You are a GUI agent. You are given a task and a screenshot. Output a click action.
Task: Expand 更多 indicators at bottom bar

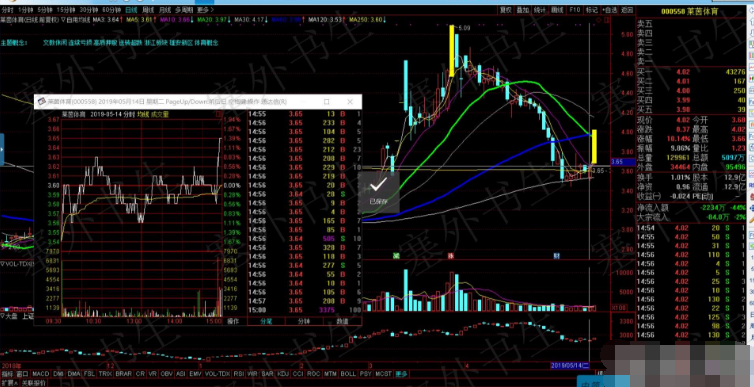(401, 374)
